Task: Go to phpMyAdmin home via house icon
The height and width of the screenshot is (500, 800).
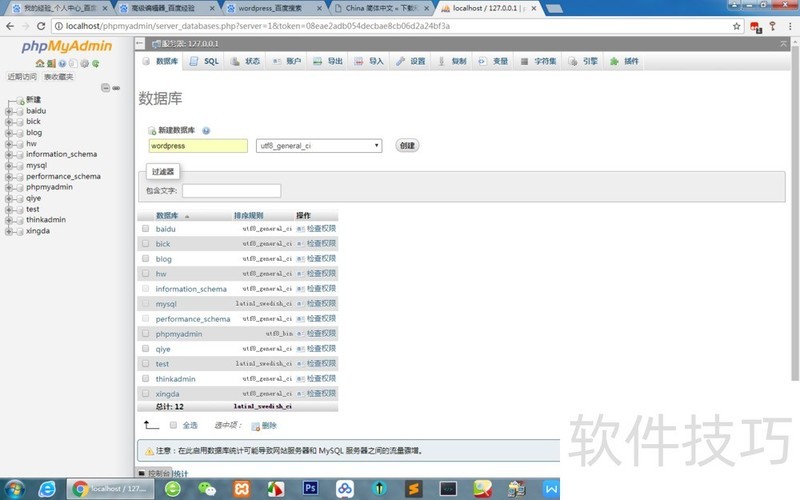Action: 39,64
